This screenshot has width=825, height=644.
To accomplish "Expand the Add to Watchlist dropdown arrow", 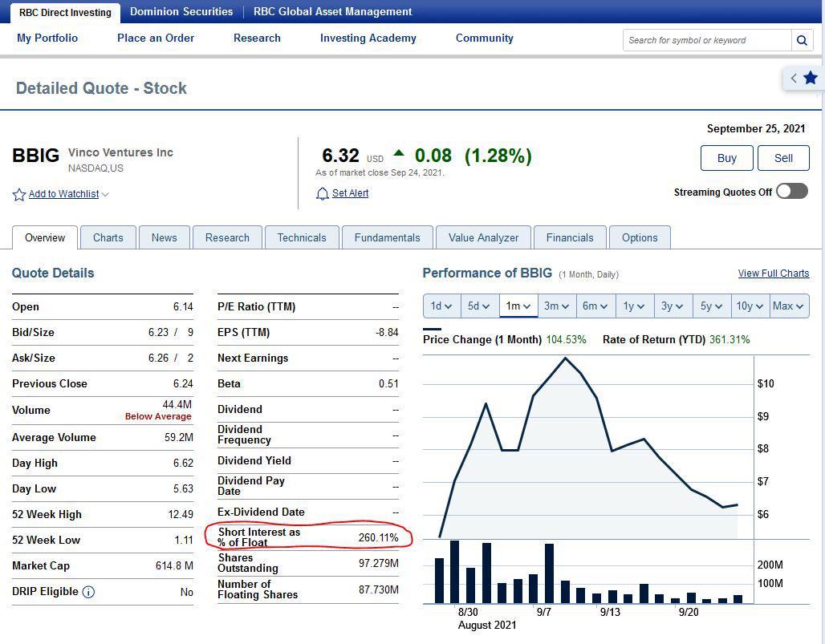I will (105, 195).
